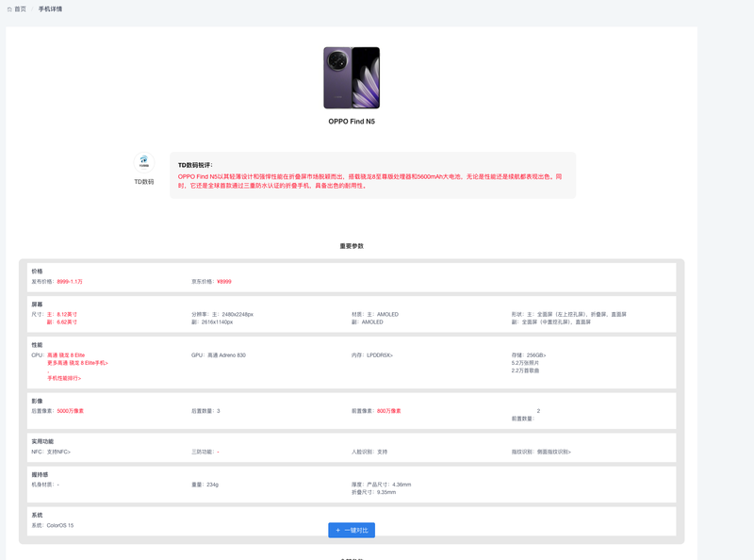Click the OPPO Find N5 product image

(352, 77)
